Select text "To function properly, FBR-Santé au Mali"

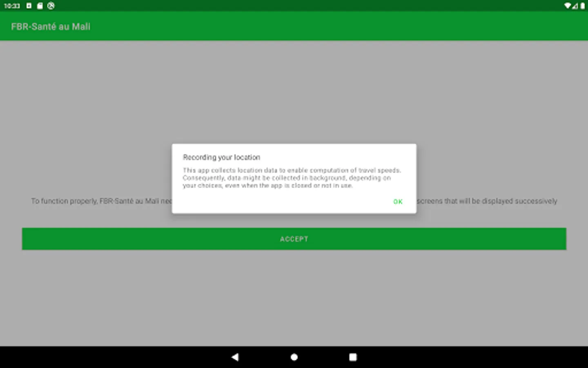[95, 201]
